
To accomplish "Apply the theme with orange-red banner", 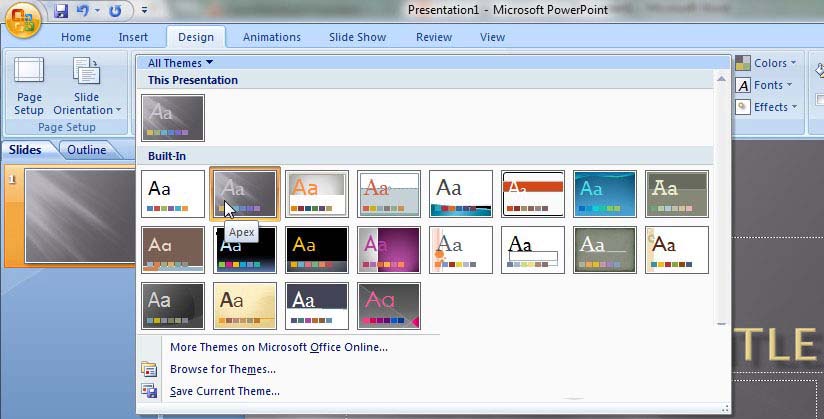I will [533, 193].
